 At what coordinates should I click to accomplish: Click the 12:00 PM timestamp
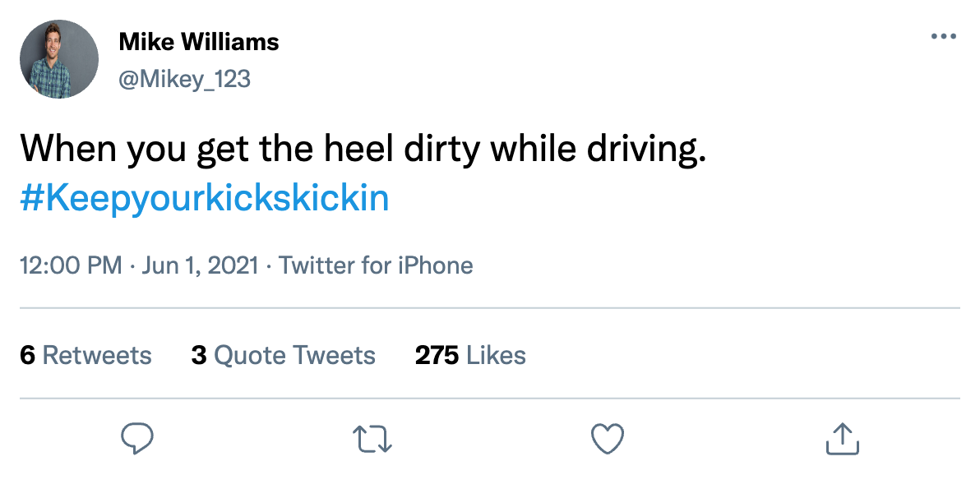tap(71, 266)
